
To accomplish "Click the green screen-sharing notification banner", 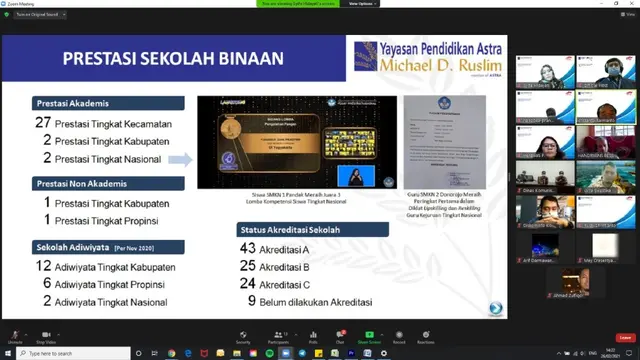I will tap(298, 4).
